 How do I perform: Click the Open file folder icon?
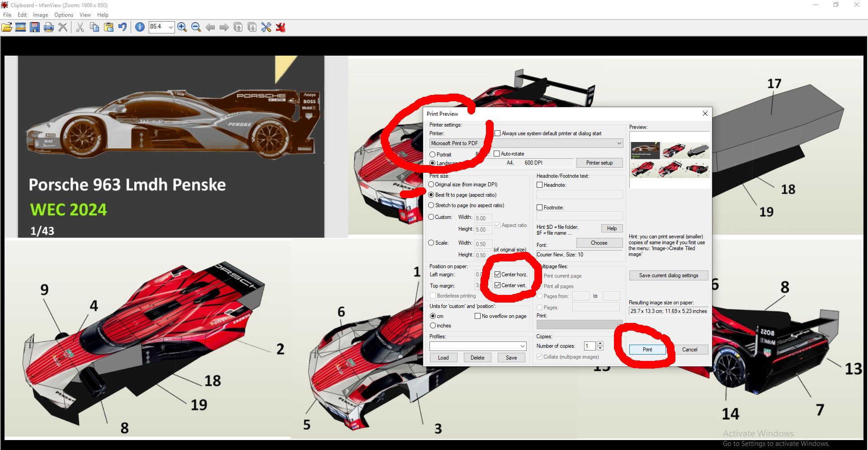(7, 27)
